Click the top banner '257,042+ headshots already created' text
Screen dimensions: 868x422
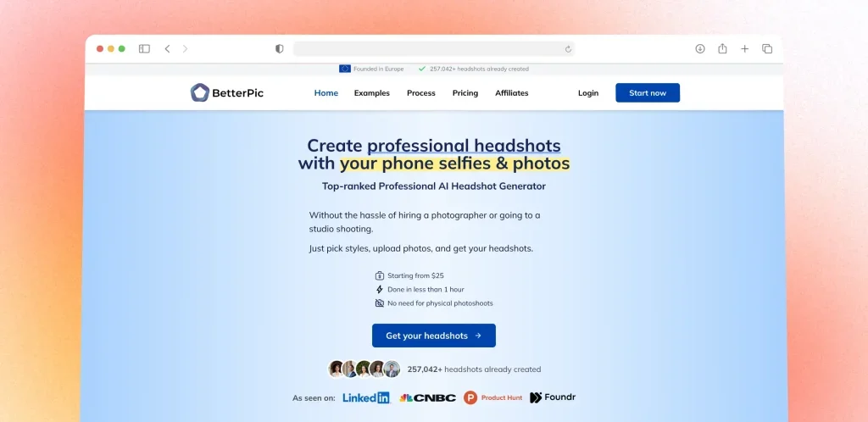click(480, 69)
